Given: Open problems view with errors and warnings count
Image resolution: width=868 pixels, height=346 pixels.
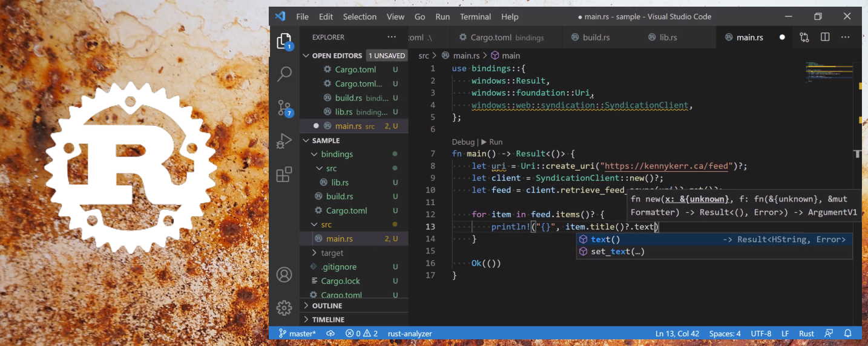Looking at the screenshot, I should (361, 333).
